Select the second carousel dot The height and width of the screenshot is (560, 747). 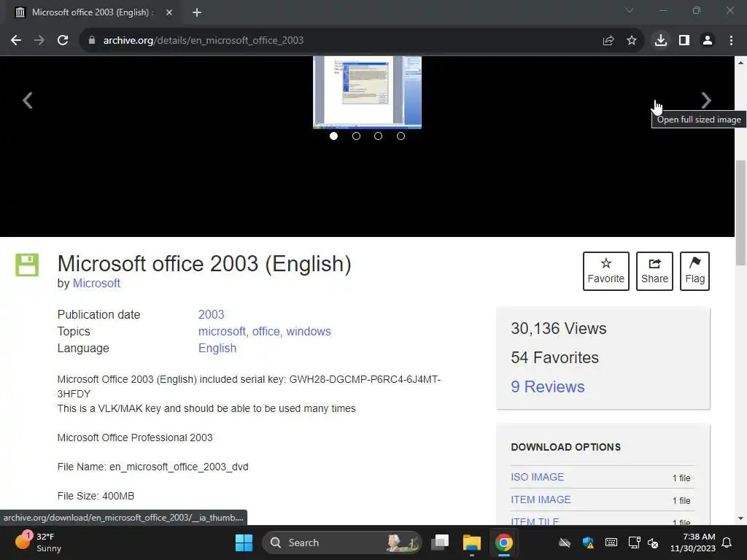click(356, 136)
